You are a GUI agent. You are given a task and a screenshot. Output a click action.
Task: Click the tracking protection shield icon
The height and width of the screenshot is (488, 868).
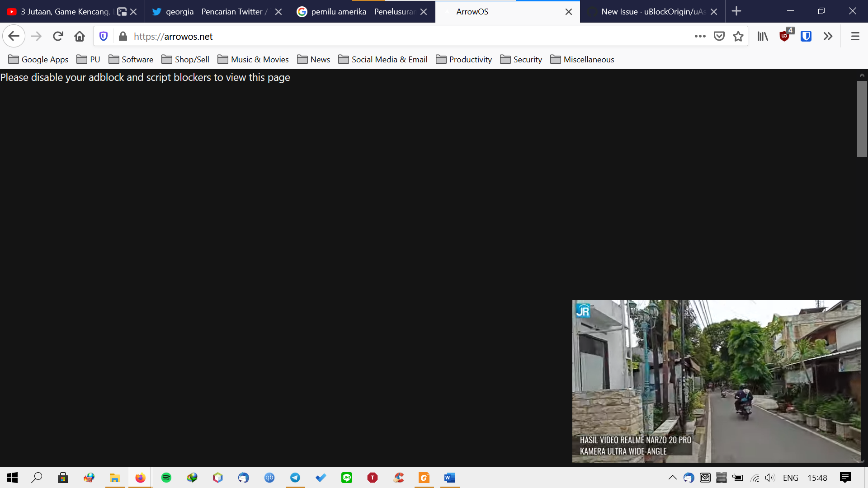pyautogui.click(x=103, y=36)
